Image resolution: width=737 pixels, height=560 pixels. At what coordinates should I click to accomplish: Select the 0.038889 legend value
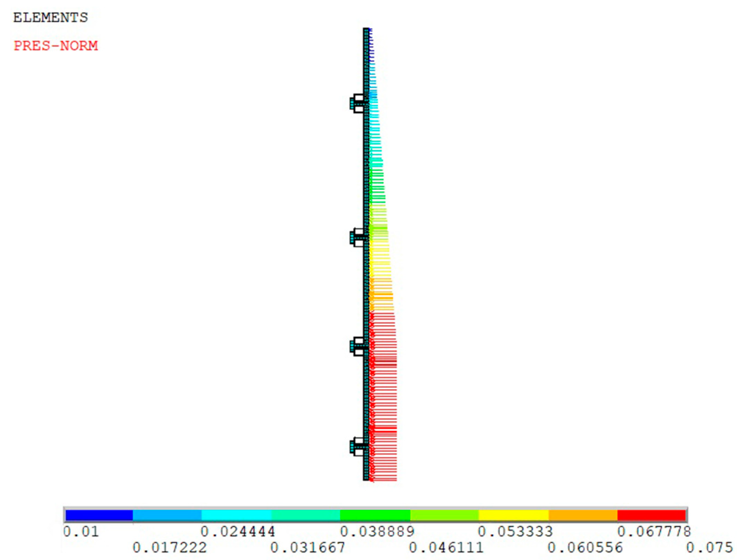coord(377,532)
